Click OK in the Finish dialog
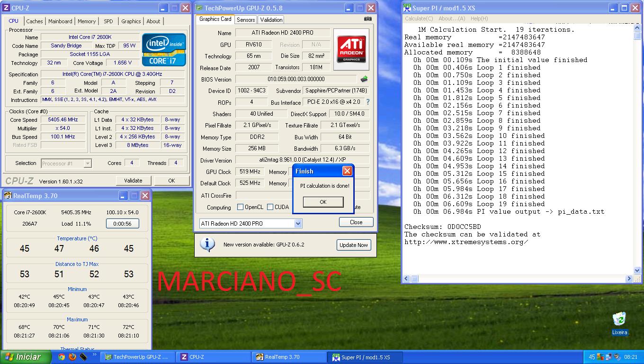 click(x=323, y=202)
